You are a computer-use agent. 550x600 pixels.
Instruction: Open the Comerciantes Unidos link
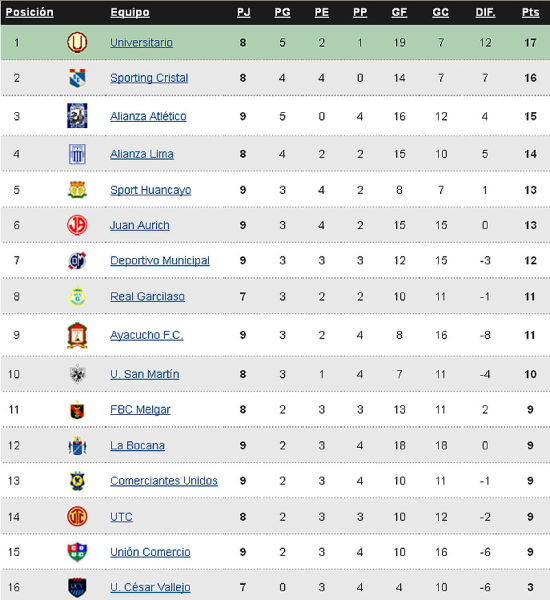click(x=164, y=481)
